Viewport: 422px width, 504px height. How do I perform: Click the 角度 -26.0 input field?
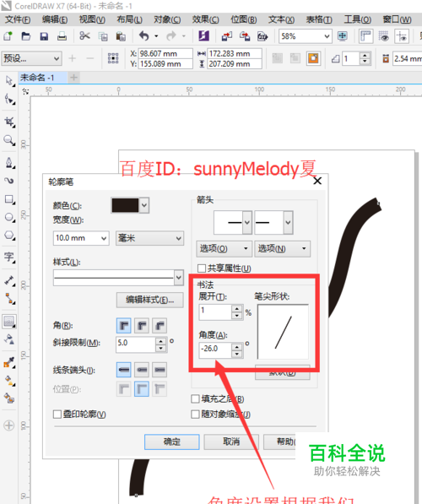point(215,350)
